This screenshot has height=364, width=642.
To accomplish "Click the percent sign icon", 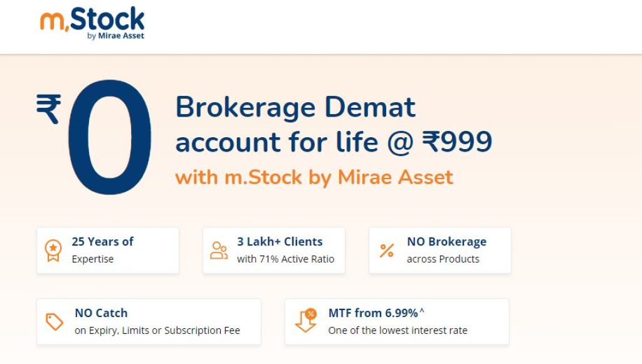I will (387, 251).
